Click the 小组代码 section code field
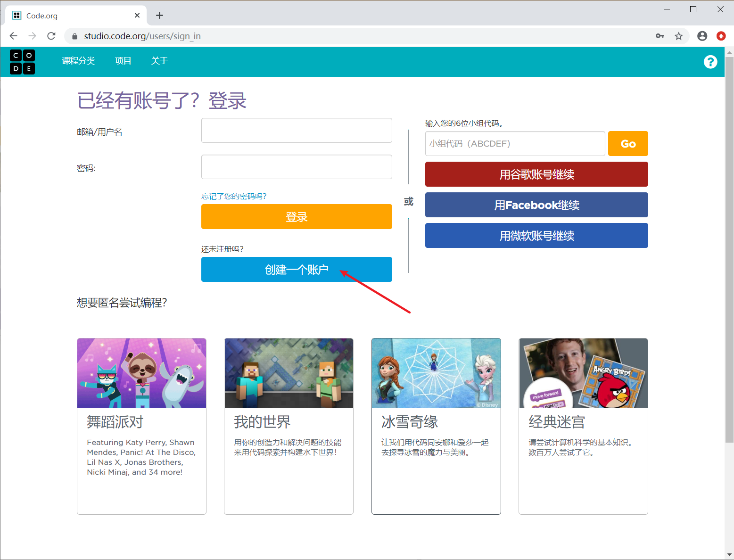Screen dimensions: 734x560 point(515,143)
